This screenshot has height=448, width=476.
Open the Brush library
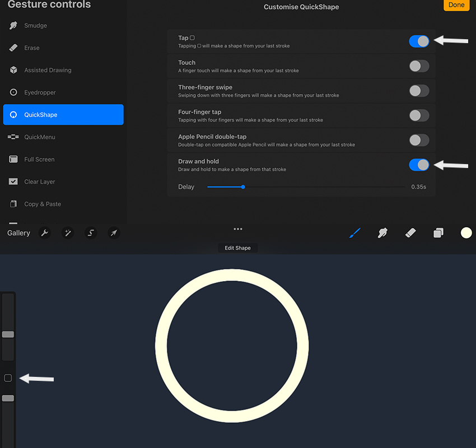pos(354,232)
